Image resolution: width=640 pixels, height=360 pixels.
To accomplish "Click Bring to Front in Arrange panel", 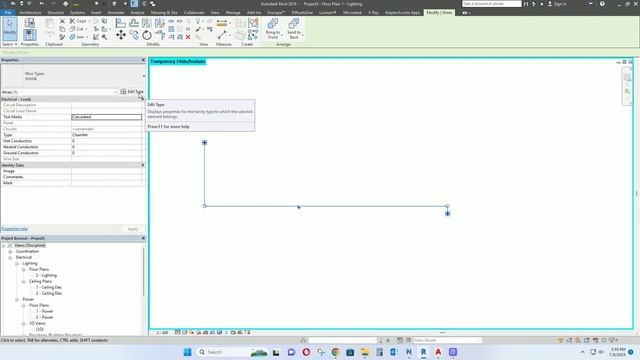I will pos(273,28).
